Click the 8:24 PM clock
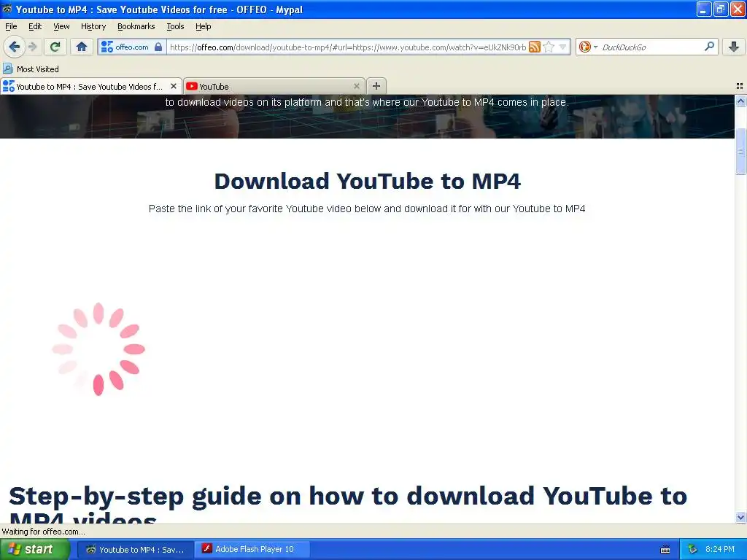The image size is (747, 560). (720, 549)
